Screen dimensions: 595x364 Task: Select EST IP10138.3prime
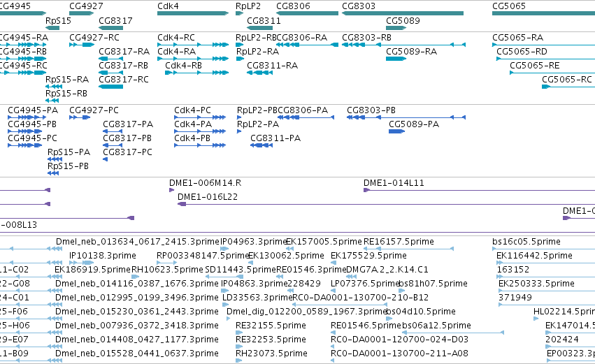tap(103, 256)
